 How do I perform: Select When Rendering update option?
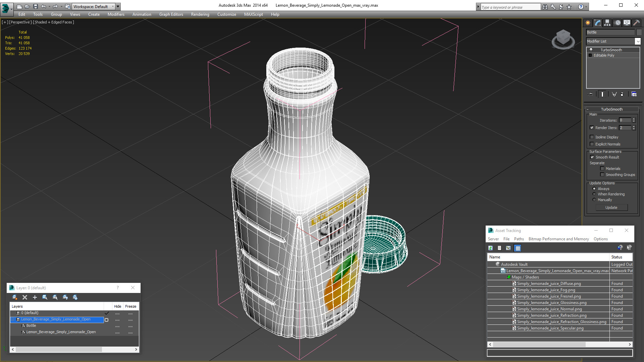point(594,194)
